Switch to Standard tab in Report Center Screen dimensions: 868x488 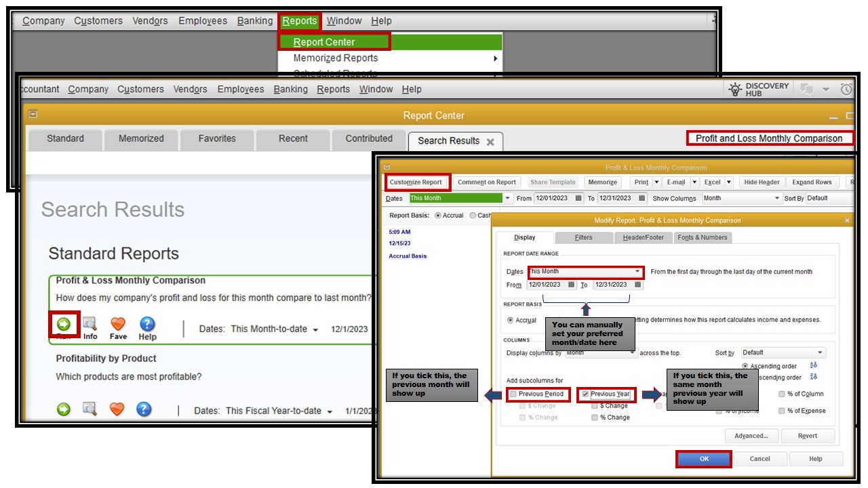click(65, 139)
